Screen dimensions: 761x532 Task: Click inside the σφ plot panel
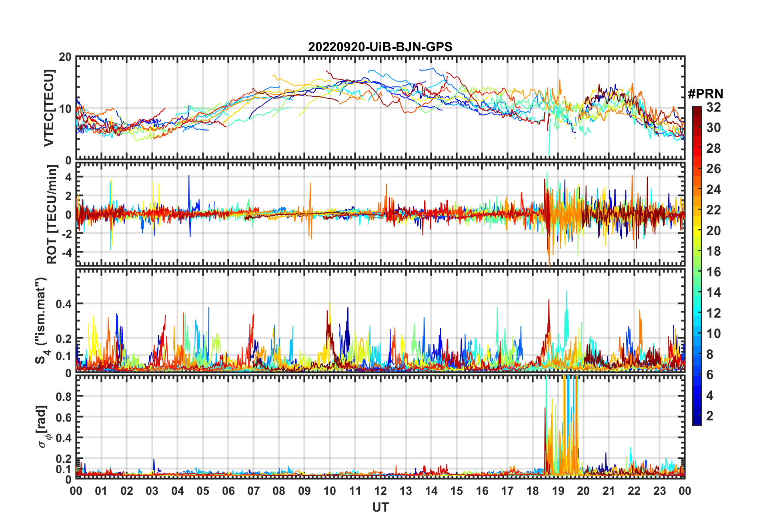point(380,426)
